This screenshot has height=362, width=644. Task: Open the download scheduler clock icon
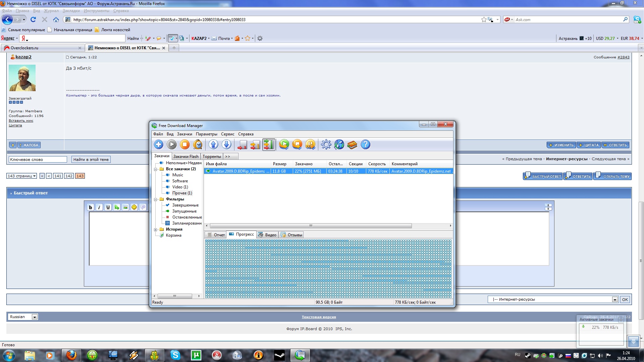[198, 144]
